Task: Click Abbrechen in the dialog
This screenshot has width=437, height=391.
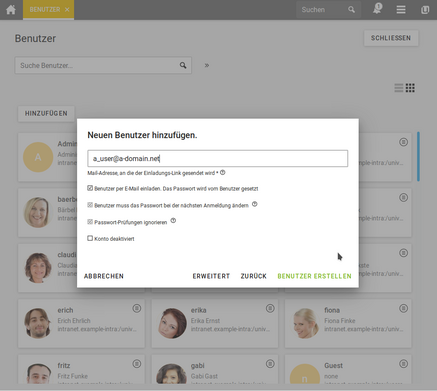Action: pyautogui.click(x=104, y=276)
